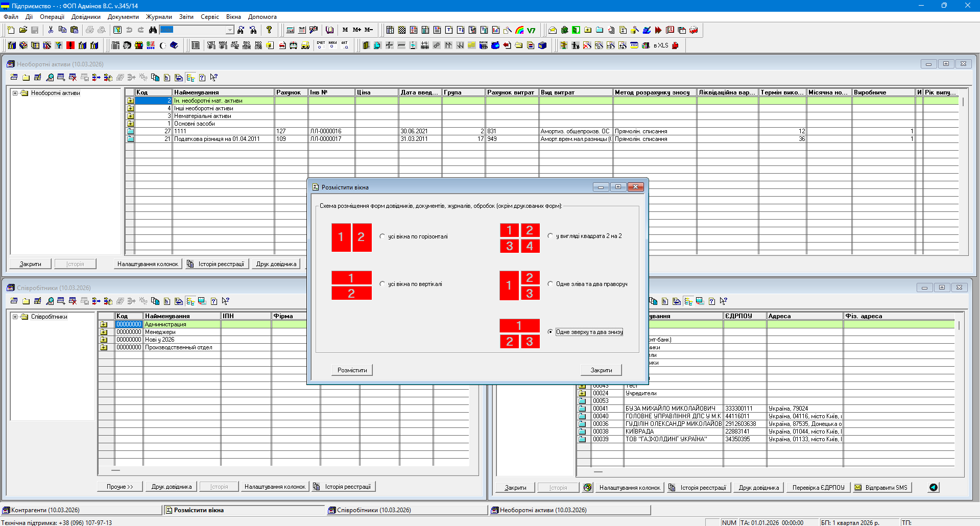The image size is (980, 526).
Task: Click 'Перевірка ЄДРПОУ' button
Action: [818, 488]
